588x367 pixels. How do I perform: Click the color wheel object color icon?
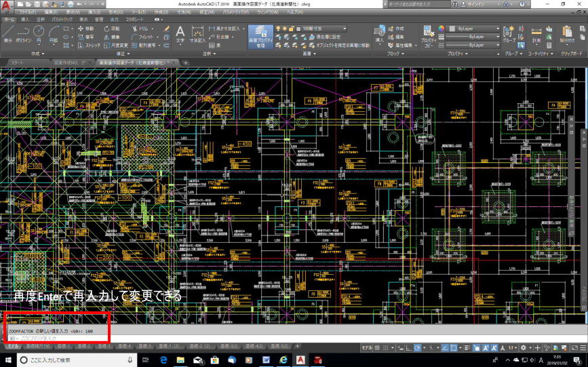point(441,28)
